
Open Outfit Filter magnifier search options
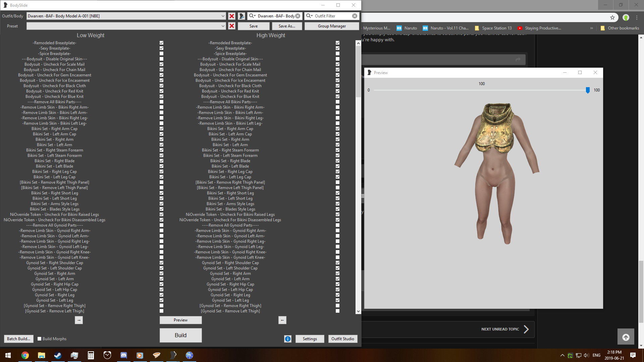[309, 16]
